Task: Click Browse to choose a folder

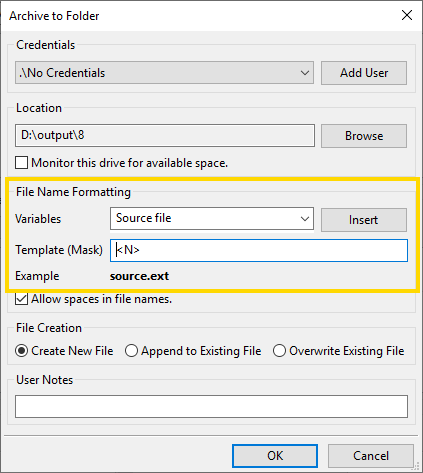Action: click(364, 136)
